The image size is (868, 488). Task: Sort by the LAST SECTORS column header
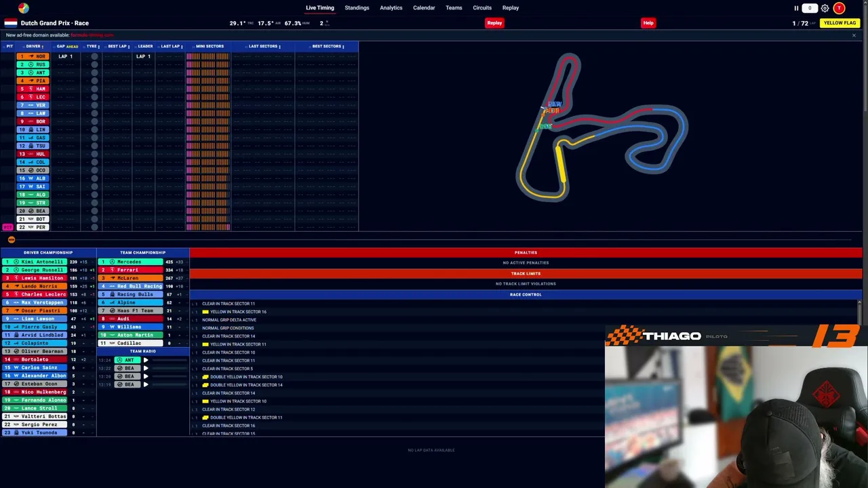(264, 46)
